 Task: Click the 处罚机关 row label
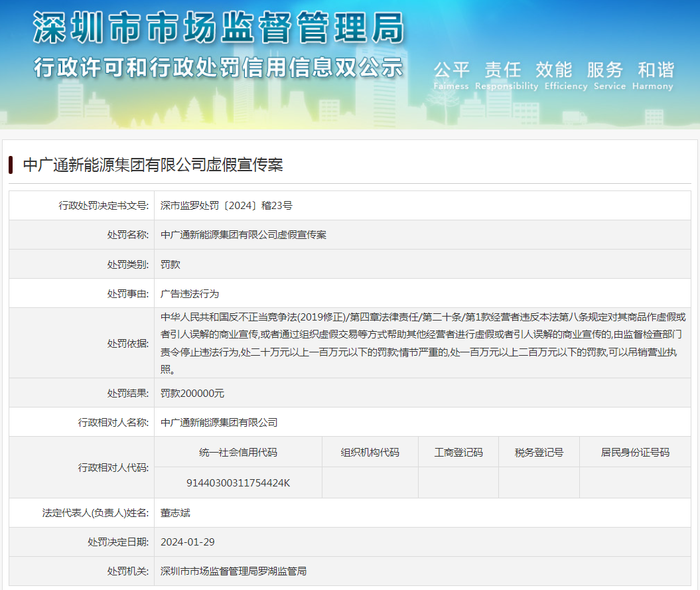coord(127,571)
